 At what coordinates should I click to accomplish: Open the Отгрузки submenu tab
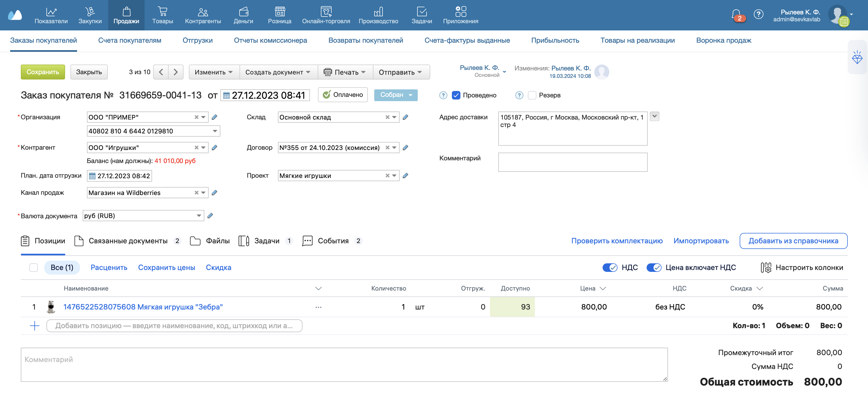click(197, 41)
